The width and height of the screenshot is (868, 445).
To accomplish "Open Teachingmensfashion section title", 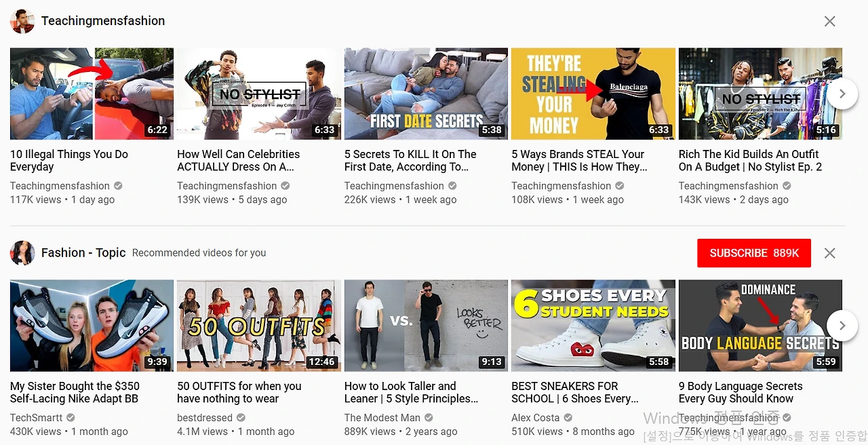I will pos(103,21).
